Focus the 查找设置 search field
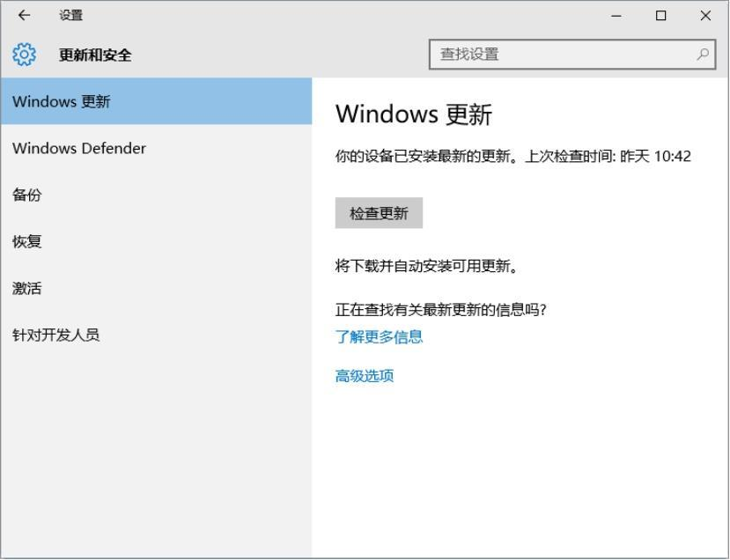The image size is (730, 560). pos(571,55)
